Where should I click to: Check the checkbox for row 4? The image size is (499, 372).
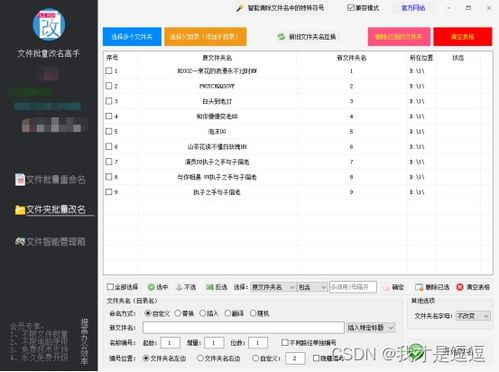tap(109, 116)
